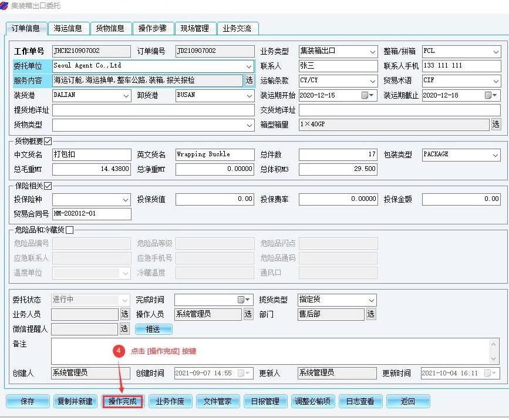
Task: Click the 保存 button
Action: coord(28,402)
